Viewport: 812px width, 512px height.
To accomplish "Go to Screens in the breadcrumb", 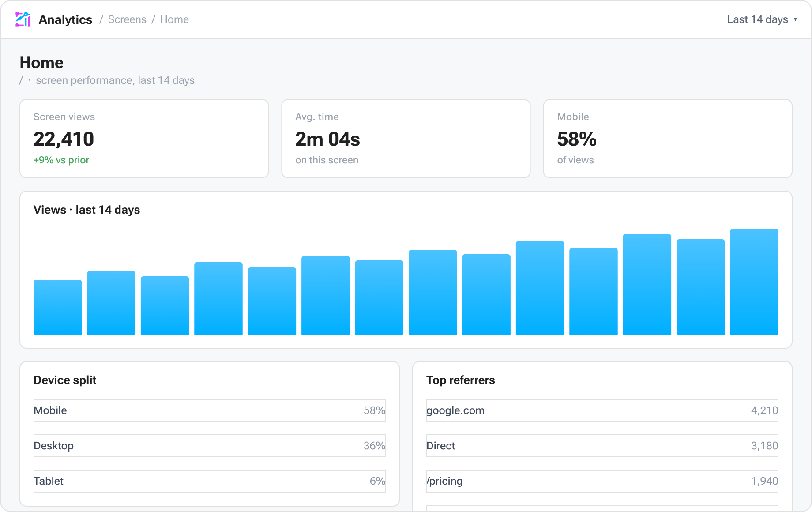I will tap(127, 19).
